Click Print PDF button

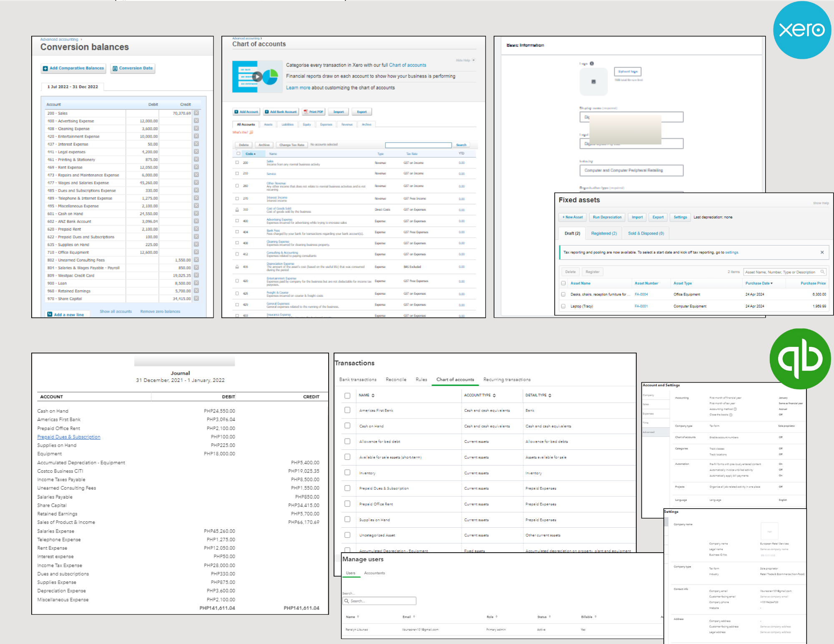[x=314, y=112]
